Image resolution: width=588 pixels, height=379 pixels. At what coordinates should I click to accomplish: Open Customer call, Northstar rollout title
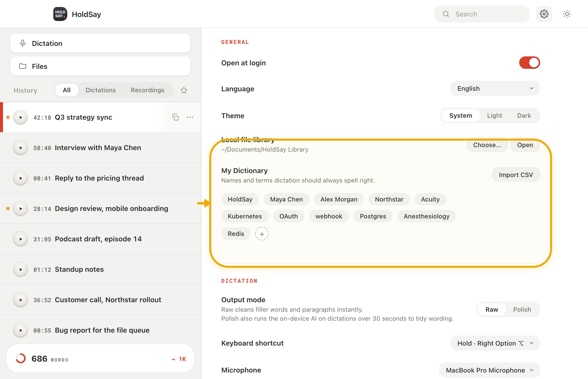pos(108,300)
